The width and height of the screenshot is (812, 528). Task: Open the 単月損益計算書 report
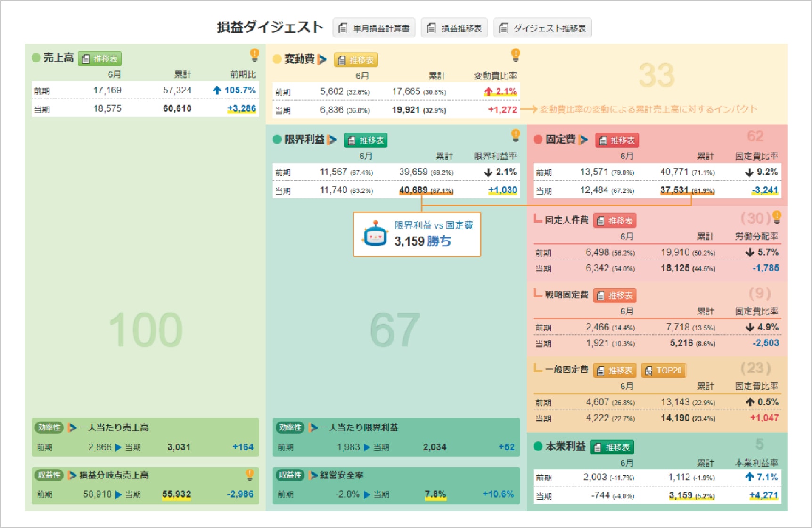click(x=374, y=28)
